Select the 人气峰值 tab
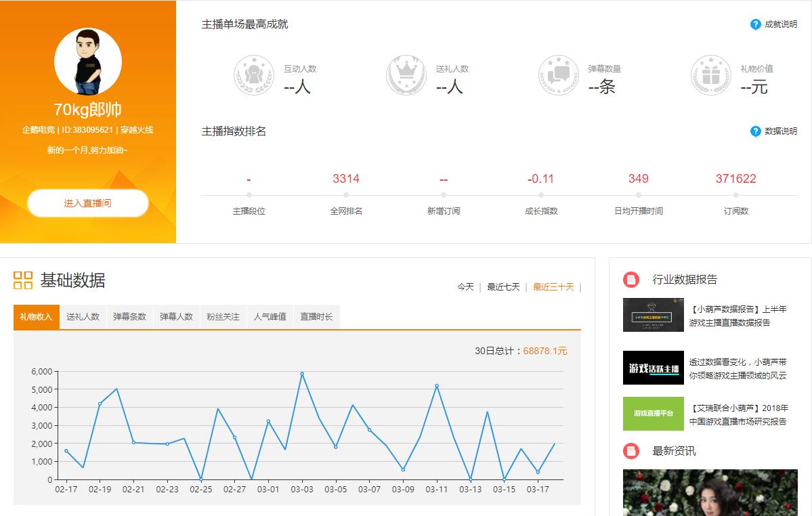The image size is (812, 516). [x=270, y=317]
